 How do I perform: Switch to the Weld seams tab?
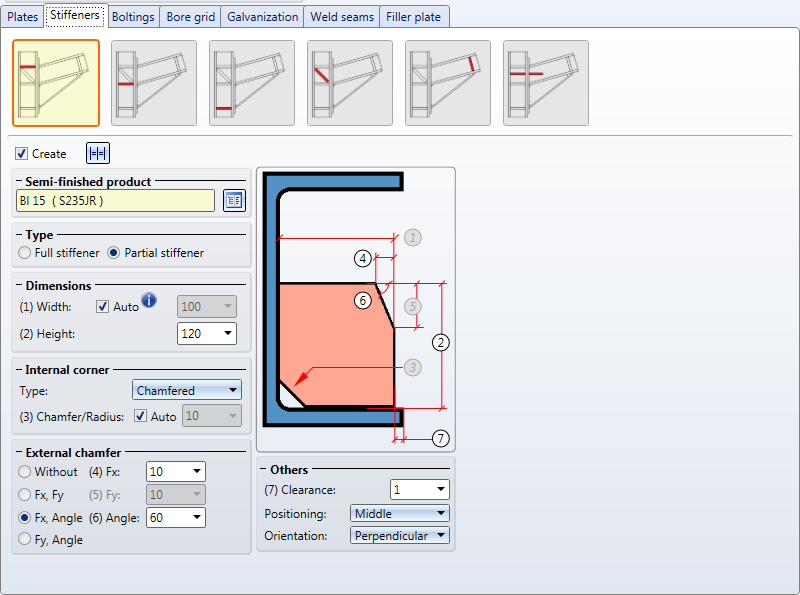pos(342,17)
